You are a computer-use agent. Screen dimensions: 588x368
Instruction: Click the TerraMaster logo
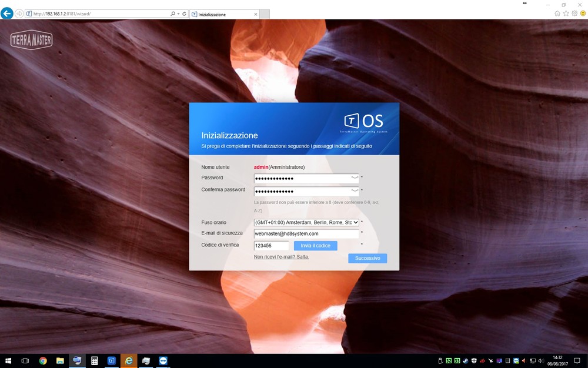(31, 40)
